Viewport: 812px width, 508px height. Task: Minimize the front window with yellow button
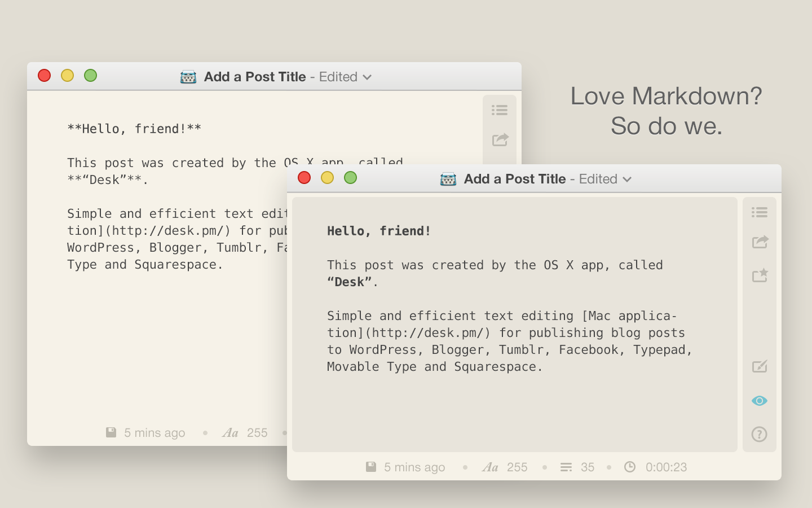pos(327,178)
